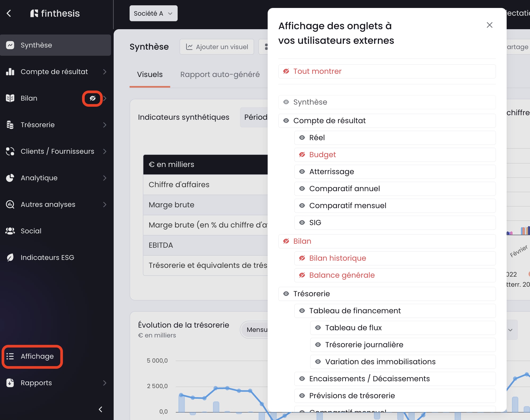Hide the Comparatif annuel tab
This screenshot has width=530, height=420.
pos(302,188)
